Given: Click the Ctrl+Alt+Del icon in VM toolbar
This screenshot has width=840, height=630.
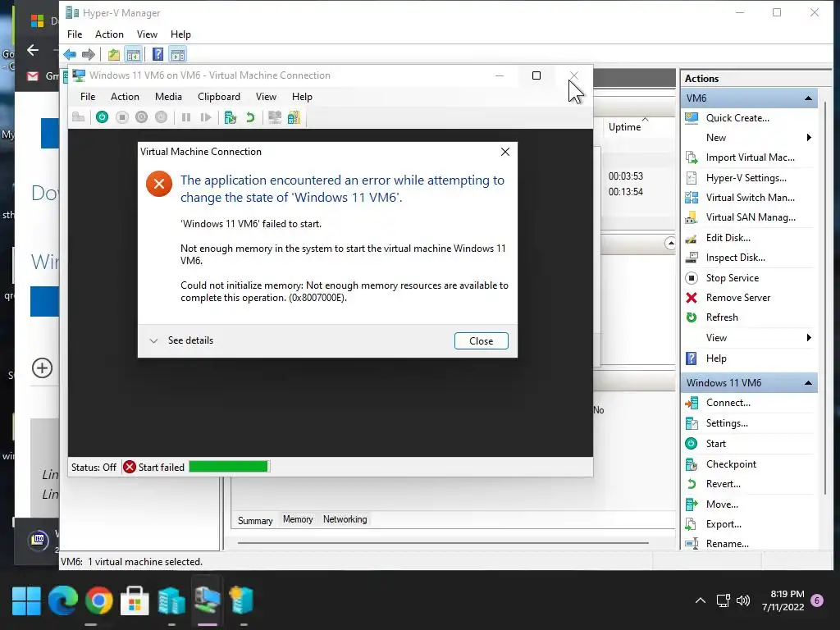Looking at the screenshot, I should pyautogui.click(x=78, y=117).
